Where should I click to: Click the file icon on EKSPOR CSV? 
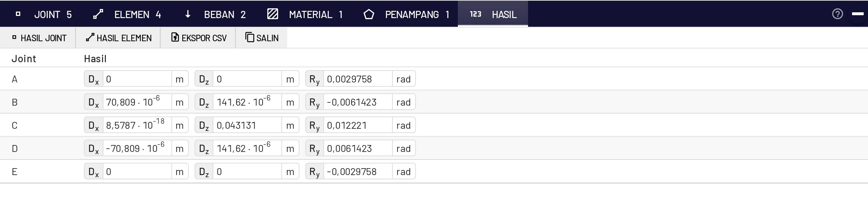175,37
